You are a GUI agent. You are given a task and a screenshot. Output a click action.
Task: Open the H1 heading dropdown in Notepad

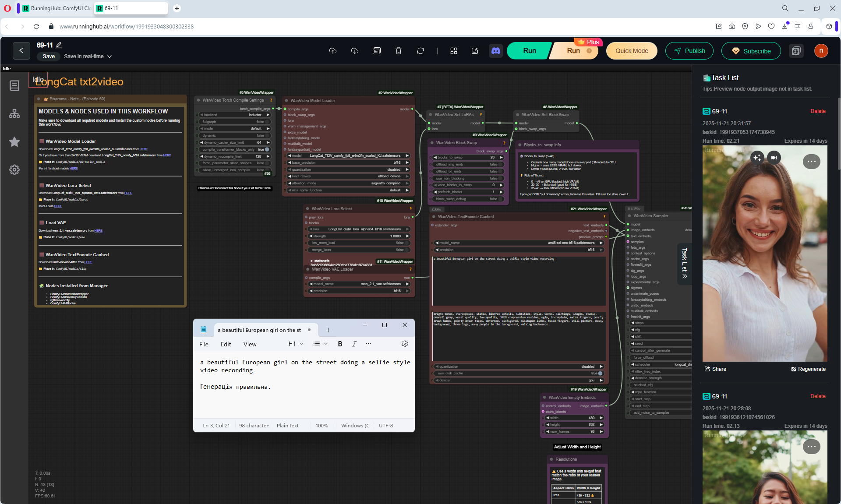[x=296, y=344]
